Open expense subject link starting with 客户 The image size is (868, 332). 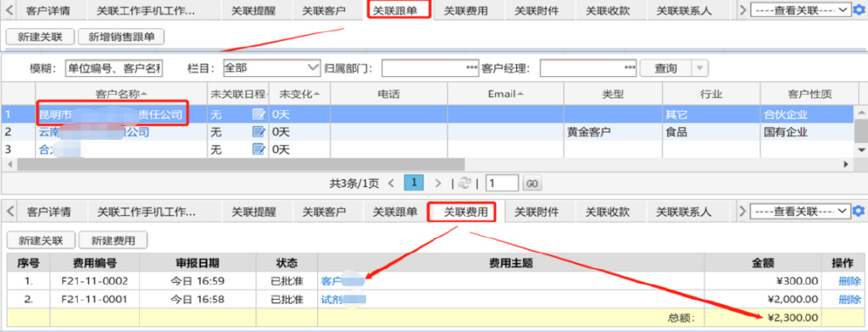(x=342, y=281)
